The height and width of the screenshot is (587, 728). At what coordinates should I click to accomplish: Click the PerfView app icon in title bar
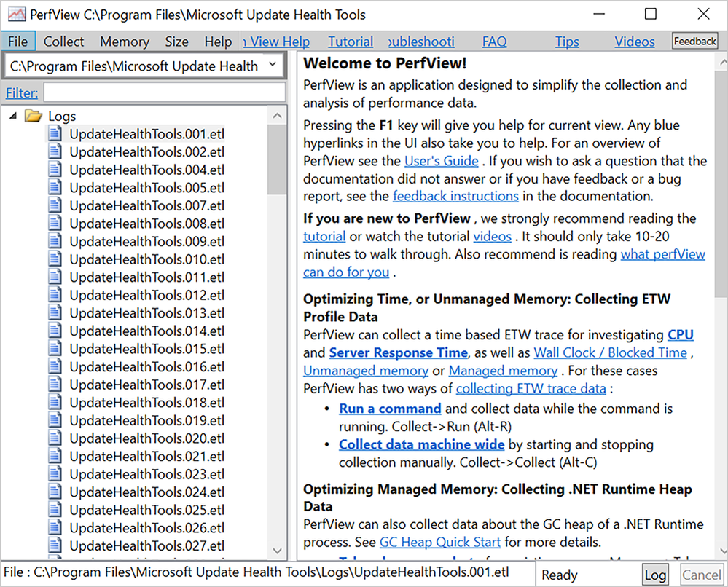coord(17,15)
